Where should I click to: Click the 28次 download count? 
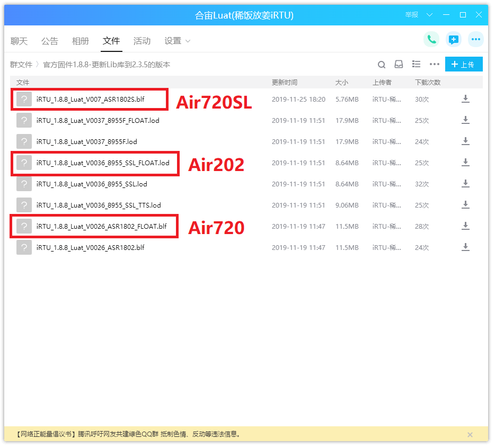click(422, 227)
